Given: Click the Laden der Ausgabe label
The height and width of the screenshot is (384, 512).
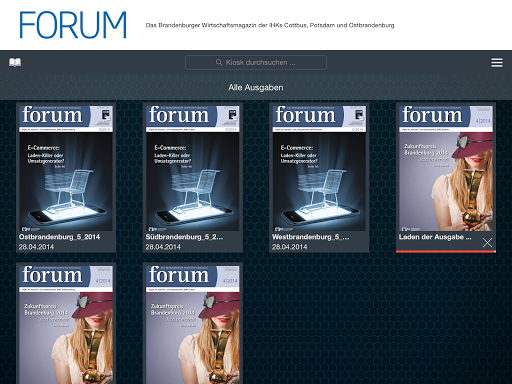Looking at the screenshot, I should click(x=435, y=237).
